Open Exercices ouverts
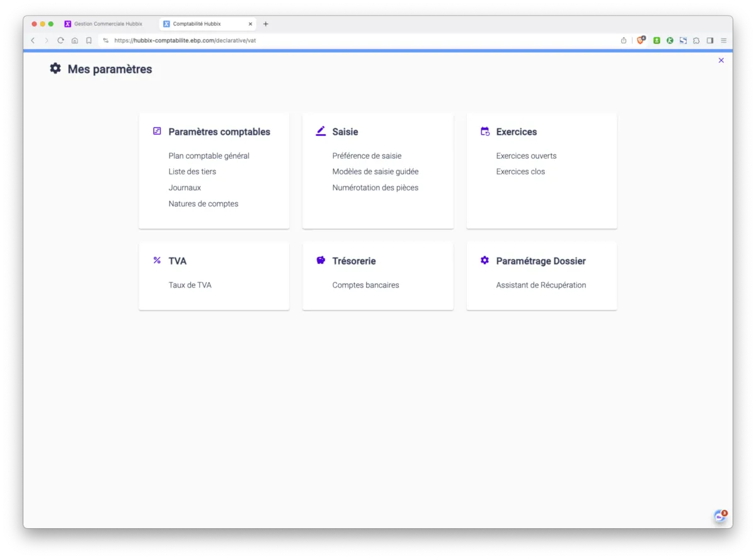 tap(526, 155)
